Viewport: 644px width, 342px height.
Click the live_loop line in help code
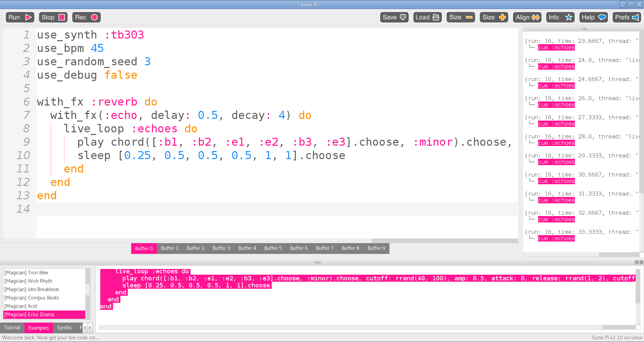pos(153,271)
